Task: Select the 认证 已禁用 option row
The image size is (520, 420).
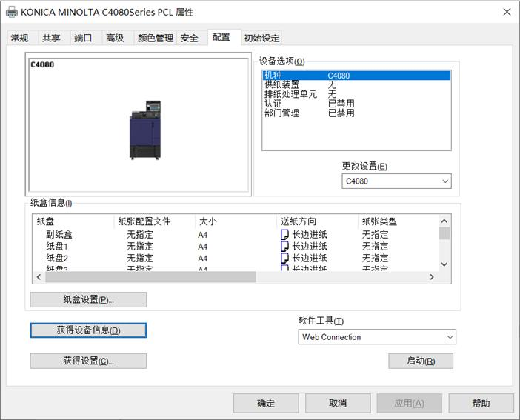Action: [356, 104]
